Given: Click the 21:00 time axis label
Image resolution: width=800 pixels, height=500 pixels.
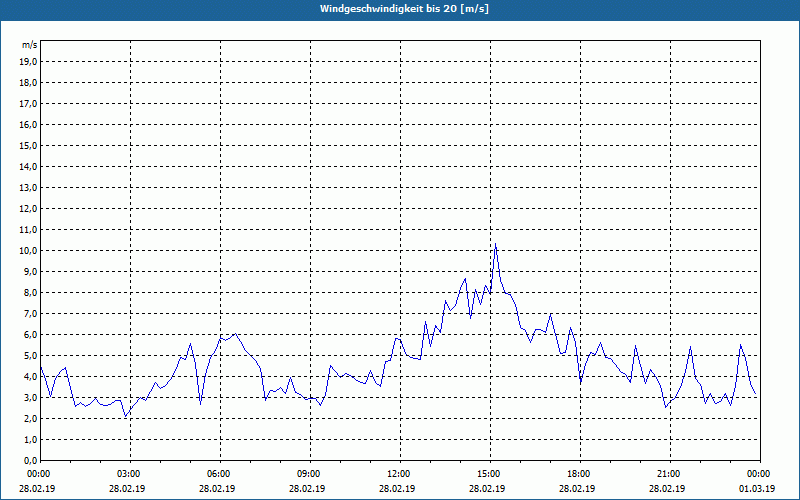Looking at the screenshot, I should point(670,474).
